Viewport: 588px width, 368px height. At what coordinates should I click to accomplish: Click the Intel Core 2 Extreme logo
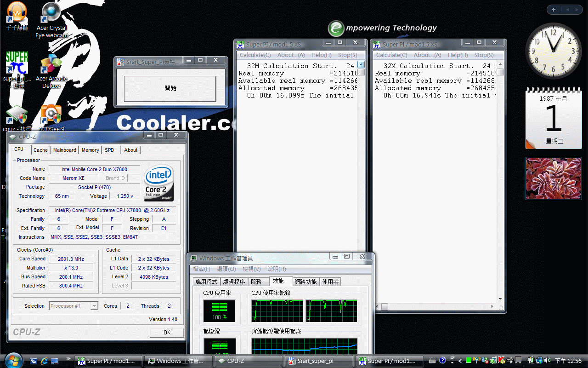pos(159,184)
